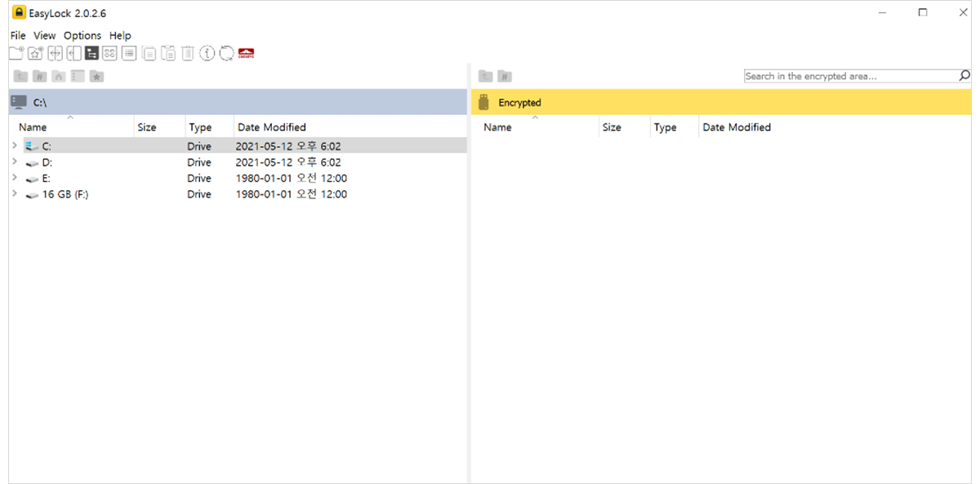
Task: Go up one folder in local panel
Action: coord(20,76)
